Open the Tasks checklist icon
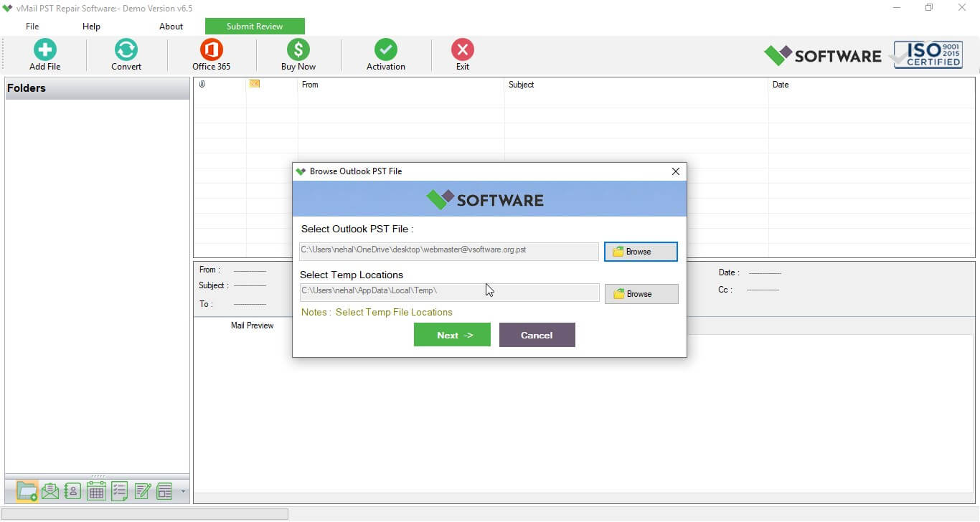The image size is (980, 522). coord(120,491)
